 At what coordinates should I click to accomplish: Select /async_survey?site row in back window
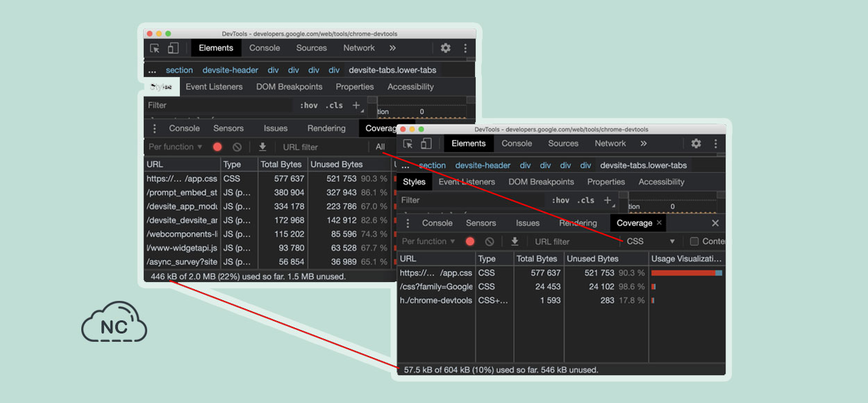coord(269,262)
